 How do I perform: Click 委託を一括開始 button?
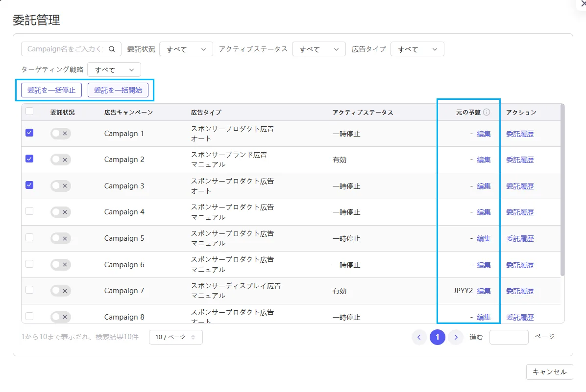point(118,90)
